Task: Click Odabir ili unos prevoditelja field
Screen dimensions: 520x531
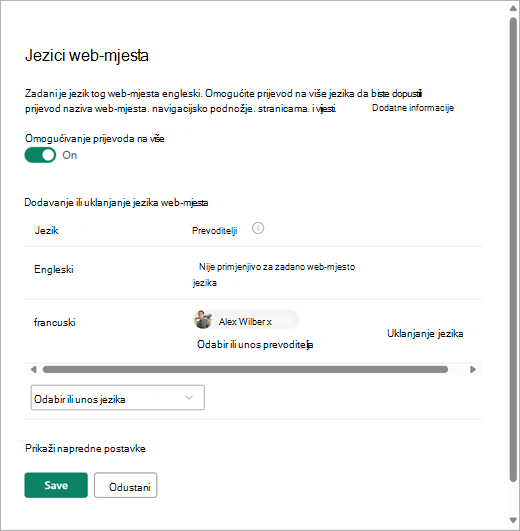Action: [255, 344]
